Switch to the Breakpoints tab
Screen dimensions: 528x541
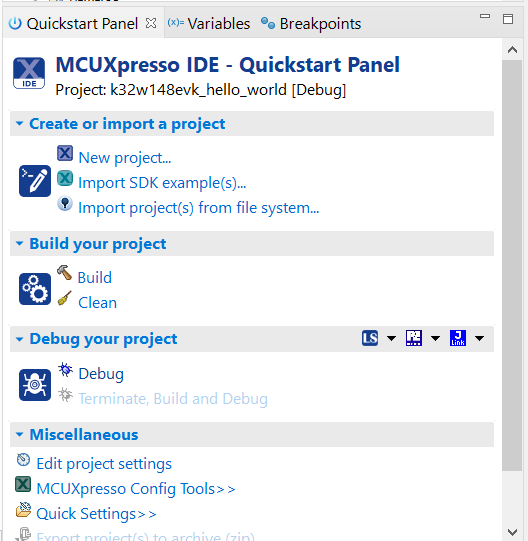click(311, 23)
